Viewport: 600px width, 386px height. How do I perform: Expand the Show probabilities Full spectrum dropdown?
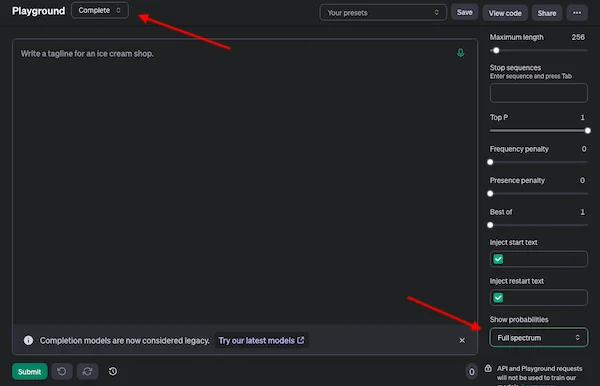tap(538, 337)
